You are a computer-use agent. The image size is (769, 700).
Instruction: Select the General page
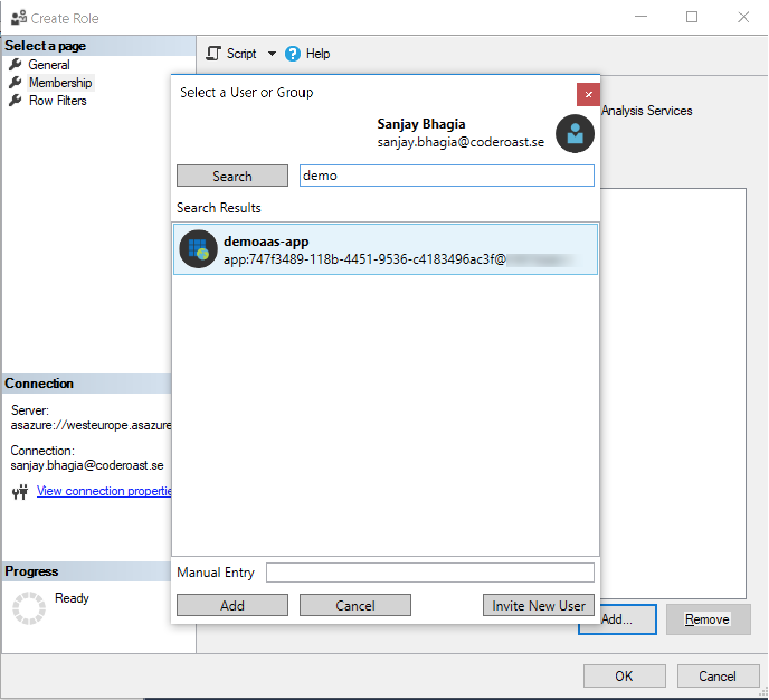click(49, 65)
